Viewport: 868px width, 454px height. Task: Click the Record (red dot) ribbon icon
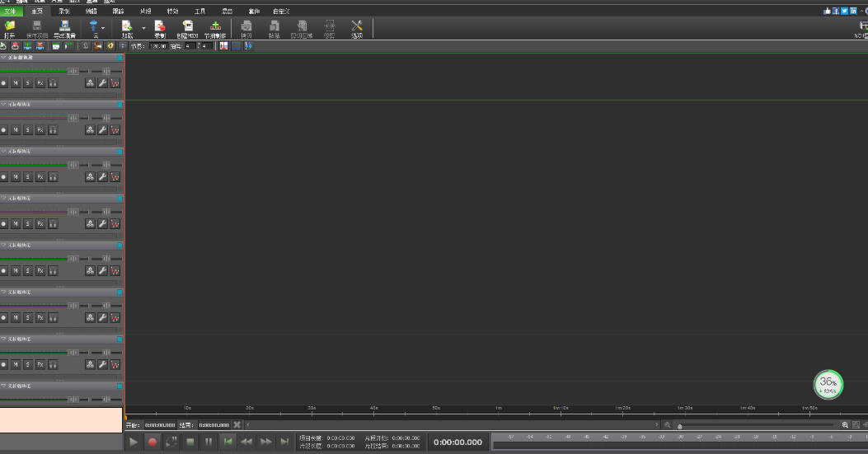tap(160, 26)
